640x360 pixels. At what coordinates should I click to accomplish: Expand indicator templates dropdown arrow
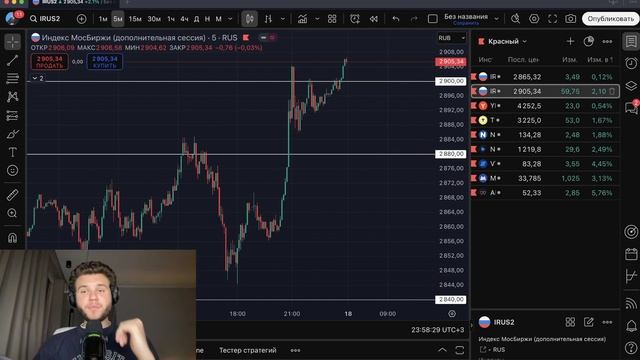pos(317,19)
